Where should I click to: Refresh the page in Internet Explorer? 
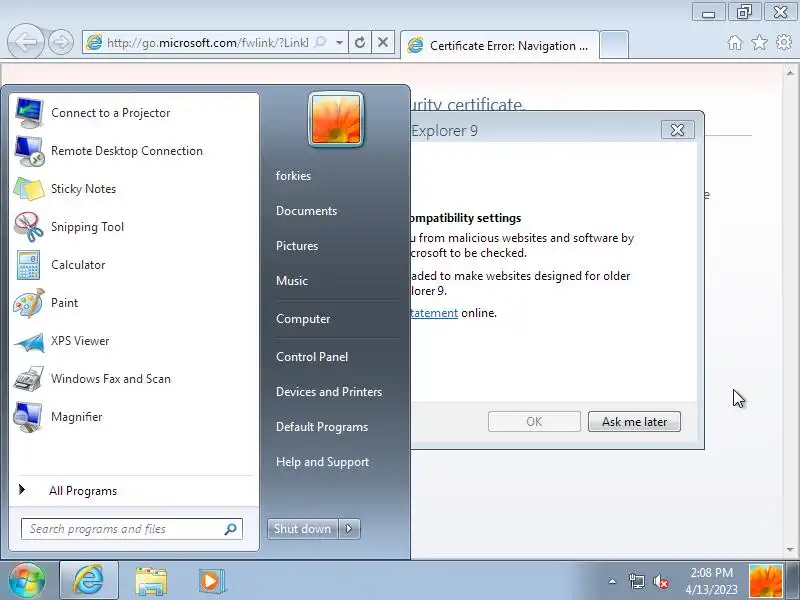coord(360,42)
